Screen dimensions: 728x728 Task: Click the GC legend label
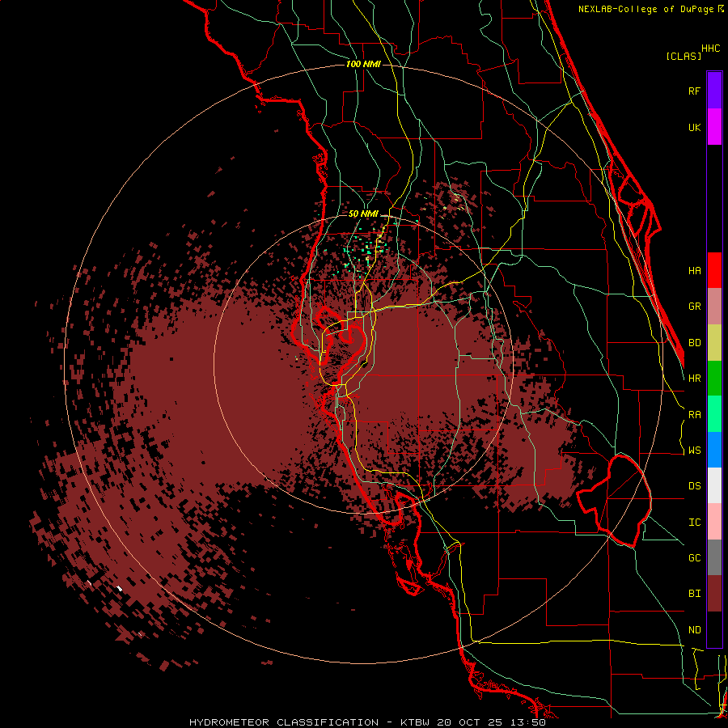point(694,558)
